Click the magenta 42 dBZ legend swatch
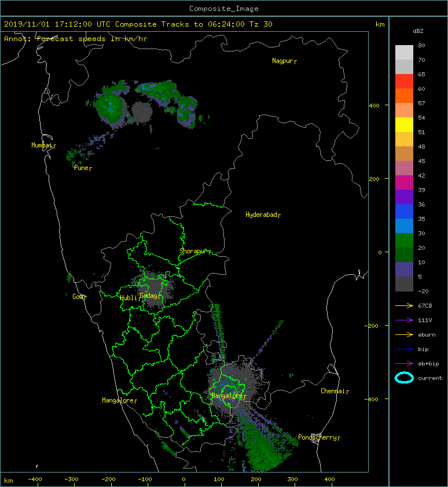The width and height of the screenshot is (448, 487). [404, 182]
